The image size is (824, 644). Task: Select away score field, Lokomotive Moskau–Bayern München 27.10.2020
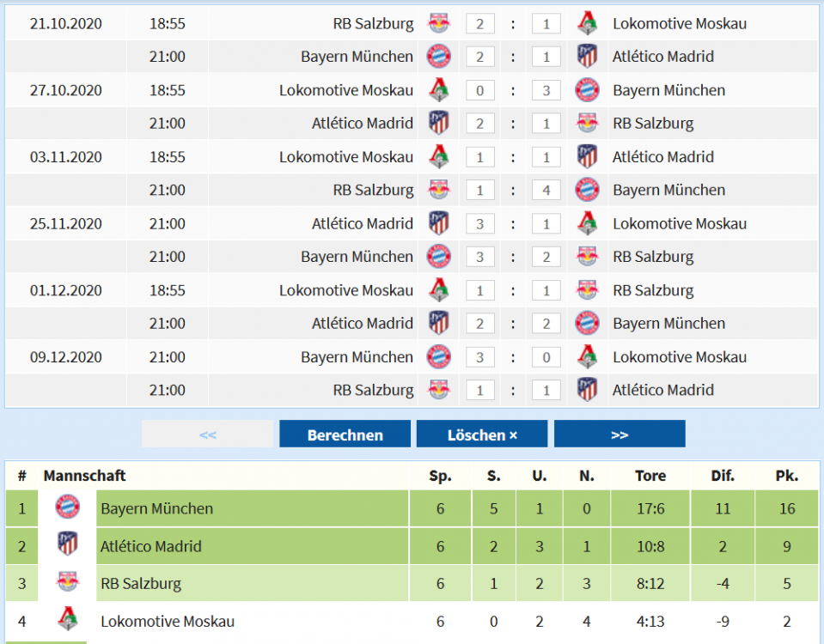[x=546, y=90]
